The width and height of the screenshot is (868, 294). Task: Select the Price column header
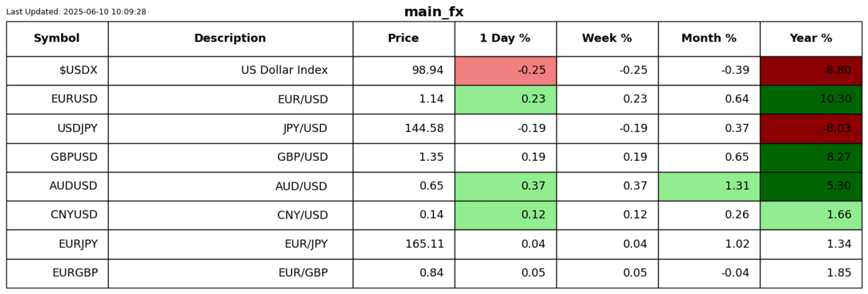[403, 38]
